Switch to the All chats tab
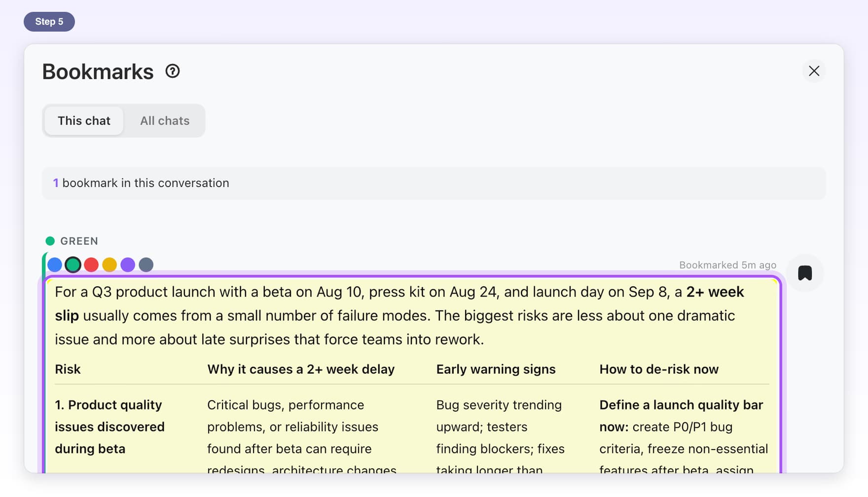The height and width of the screenshot is (497, 868). click(165, 120)
